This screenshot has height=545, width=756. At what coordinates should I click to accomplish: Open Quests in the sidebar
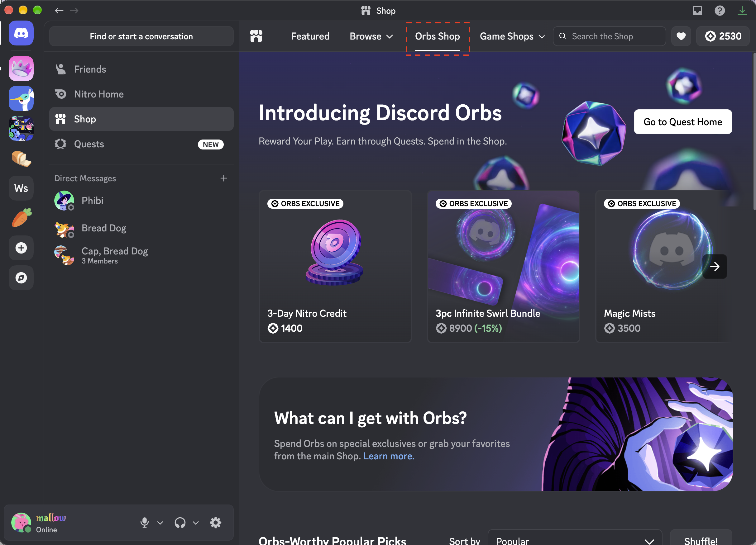click(141, 144)
